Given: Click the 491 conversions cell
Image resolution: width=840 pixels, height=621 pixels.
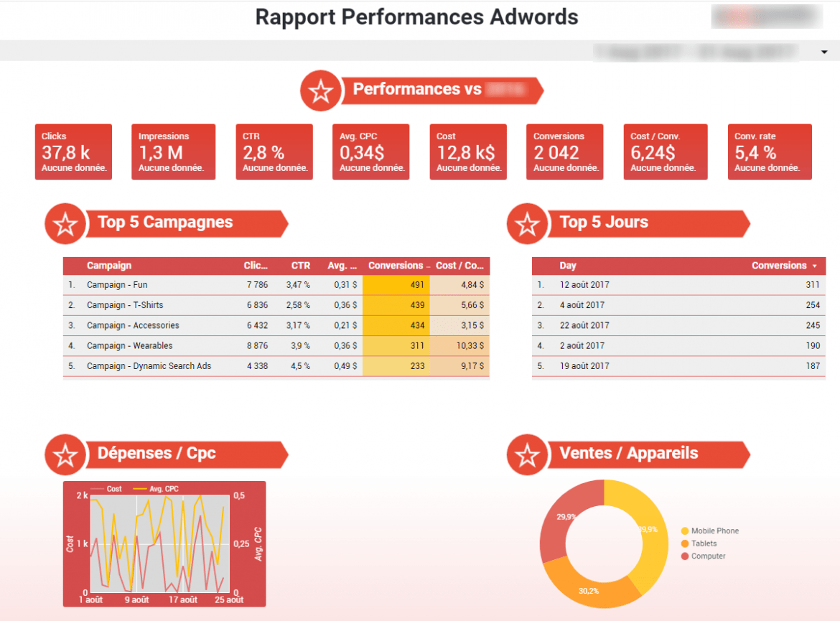Looking at the screenshot, I should pos(396,285).
